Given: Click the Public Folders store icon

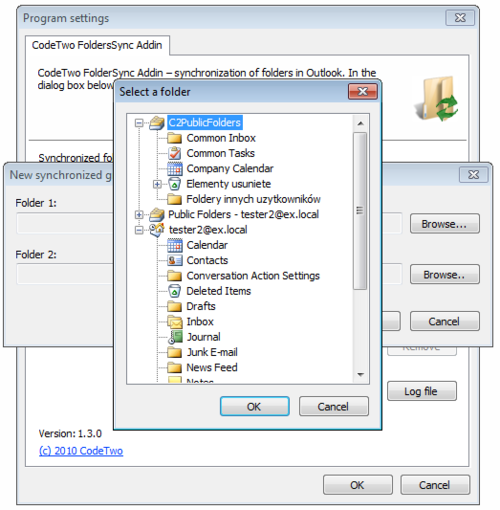Looking at the screenshot, I should point(157,214).
